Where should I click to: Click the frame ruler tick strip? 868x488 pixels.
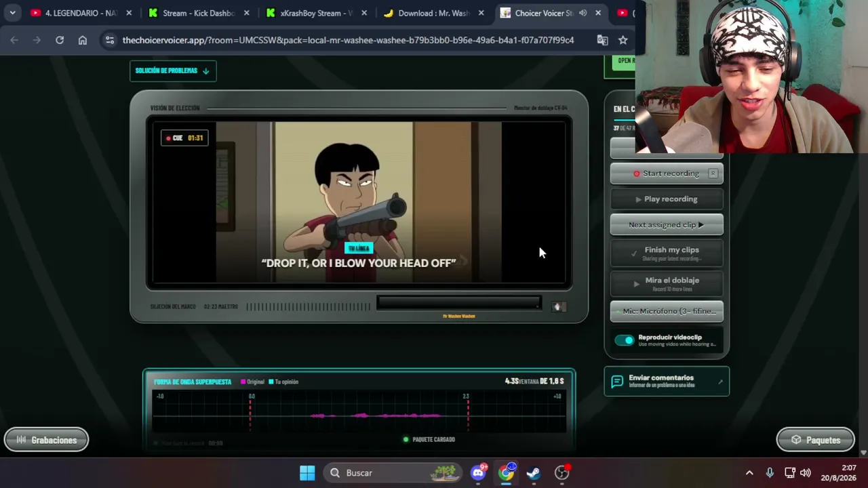309,306
